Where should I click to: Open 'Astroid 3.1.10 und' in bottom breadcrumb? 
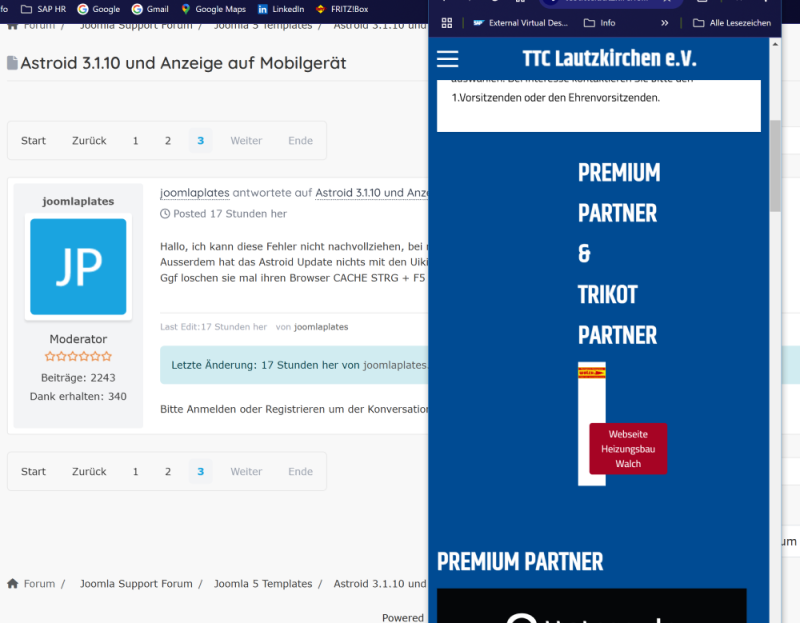click(x=380, y=584)
